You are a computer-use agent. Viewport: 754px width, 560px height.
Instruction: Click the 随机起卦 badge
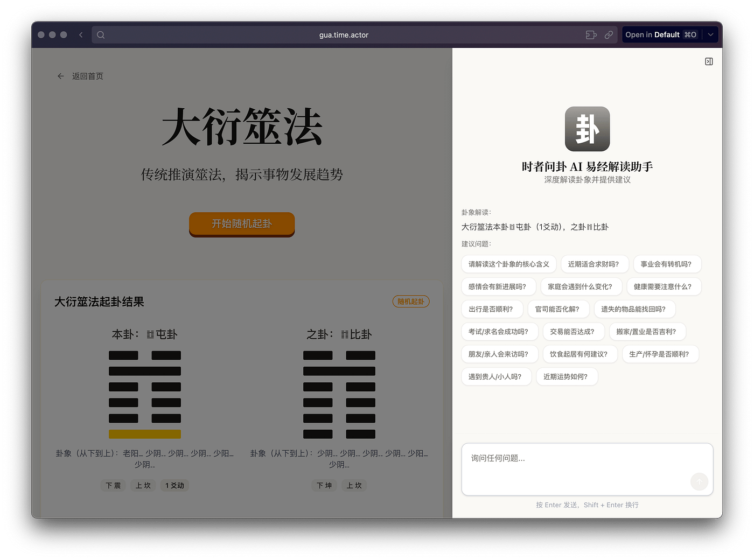coord(411,302)
